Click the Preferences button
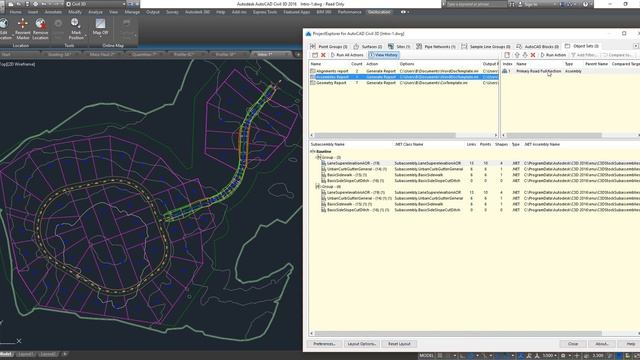Screen dimensions: 640x360 point(324,344)
